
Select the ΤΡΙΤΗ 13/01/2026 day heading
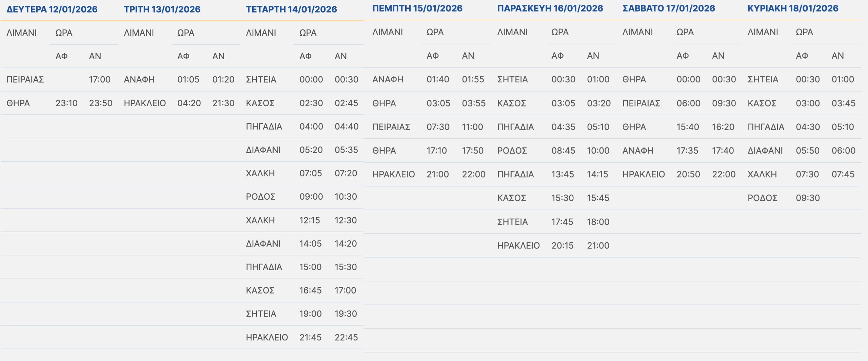click(x=162, y=9)
